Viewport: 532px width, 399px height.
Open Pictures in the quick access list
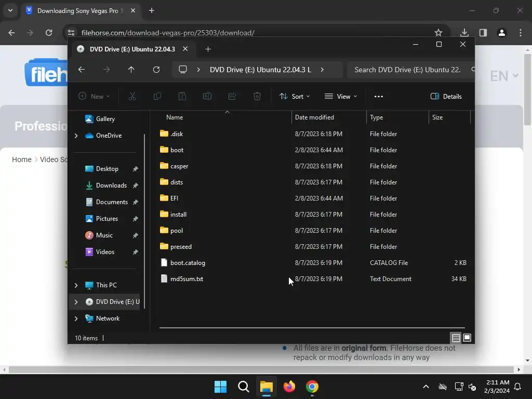point(107,219)
